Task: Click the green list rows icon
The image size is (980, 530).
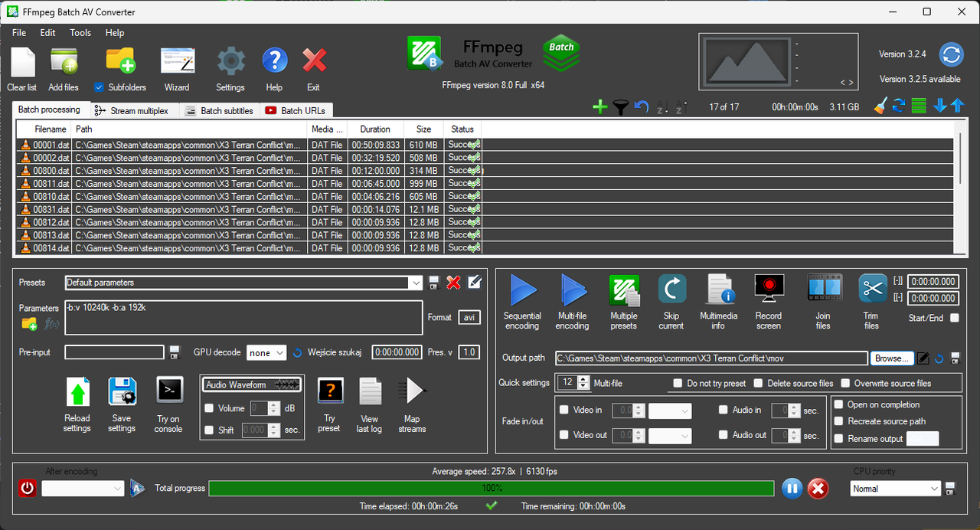Action: [920, 106]
